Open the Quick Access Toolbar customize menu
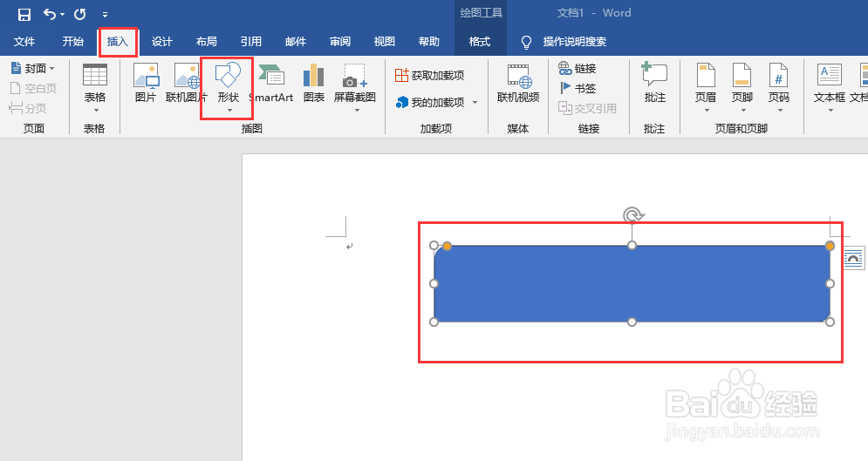This screenshot has height=461, width=868. (x=106, y=15)
